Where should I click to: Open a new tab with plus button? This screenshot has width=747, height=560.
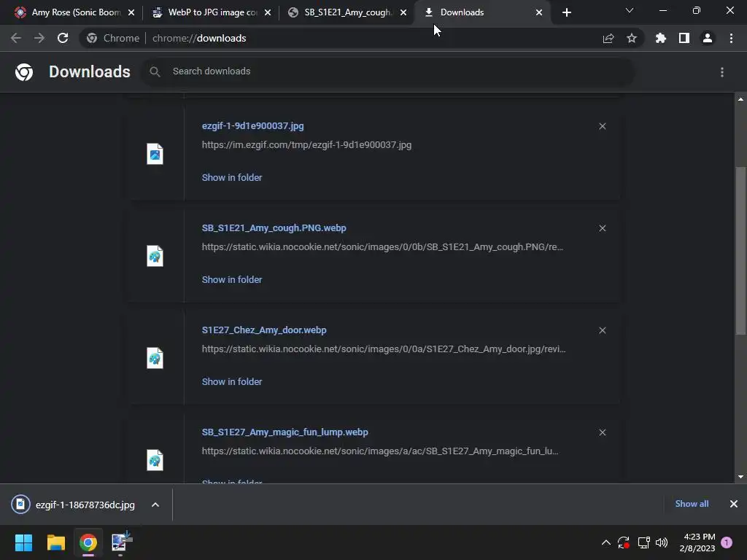pyautogui.click(x=566, y=12)
